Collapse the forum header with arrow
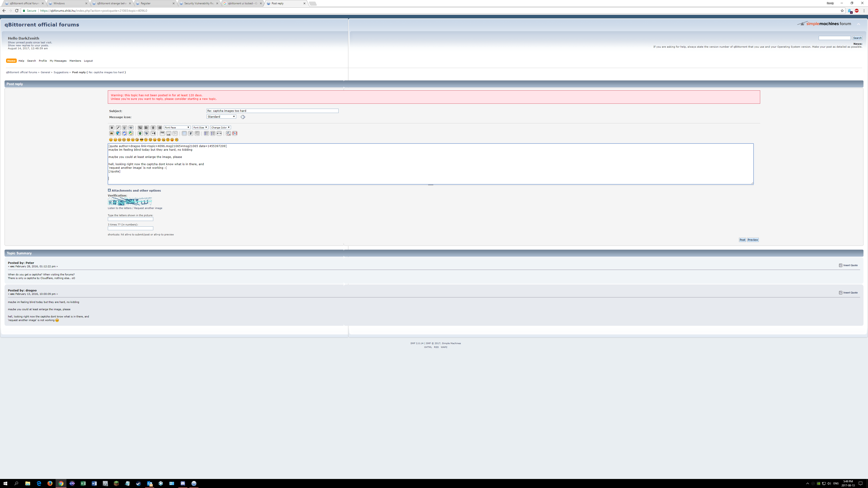The width and height of the screenshot is (868, 488). [859, 24]
